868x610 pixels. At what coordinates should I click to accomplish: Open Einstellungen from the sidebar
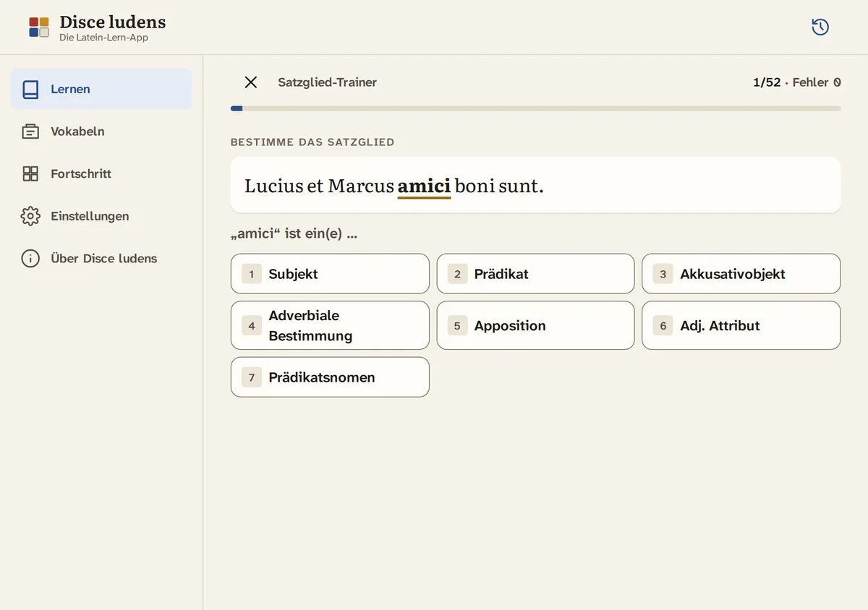(x=101, y=216)
